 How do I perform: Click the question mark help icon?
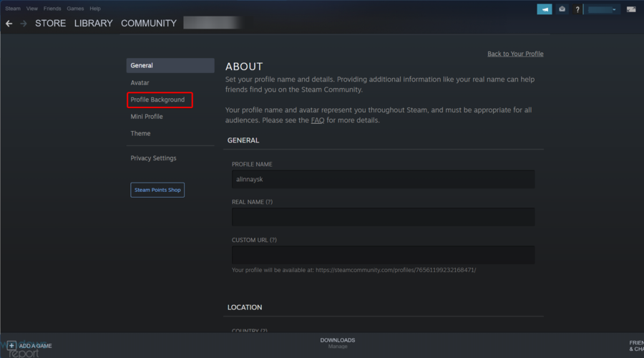pos(577,9)
